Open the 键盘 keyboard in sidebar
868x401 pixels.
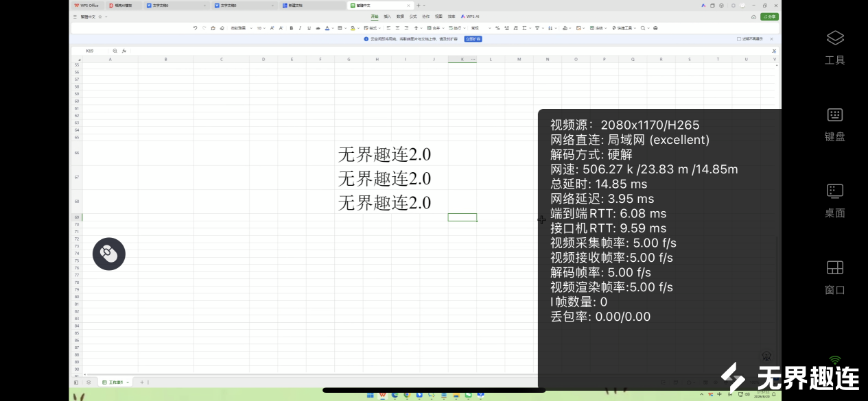[x=834, y=123]
